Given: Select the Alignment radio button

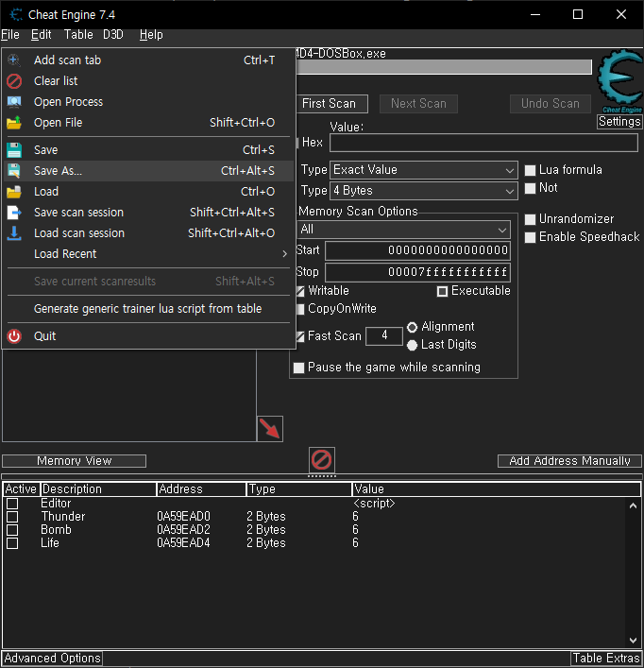Looking at the screenshot, I should pyautogui.click(x=412, y=327).
